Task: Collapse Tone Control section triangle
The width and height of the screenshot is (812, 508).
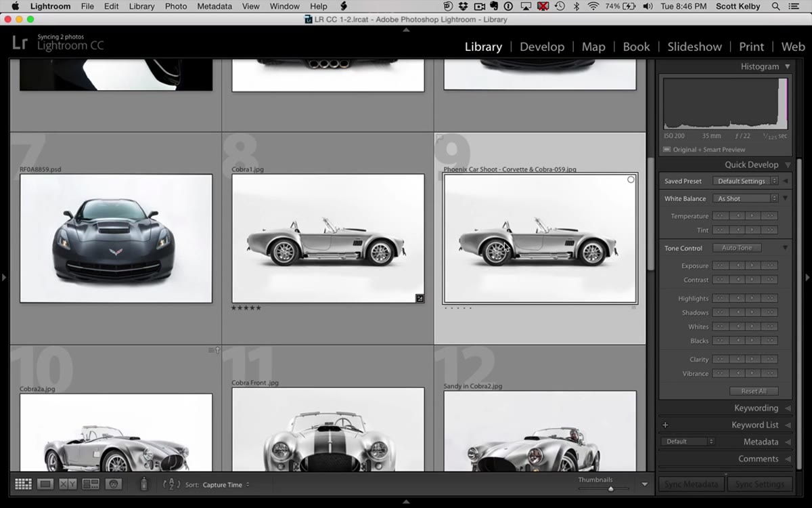Action: click(x=786, y=248)
